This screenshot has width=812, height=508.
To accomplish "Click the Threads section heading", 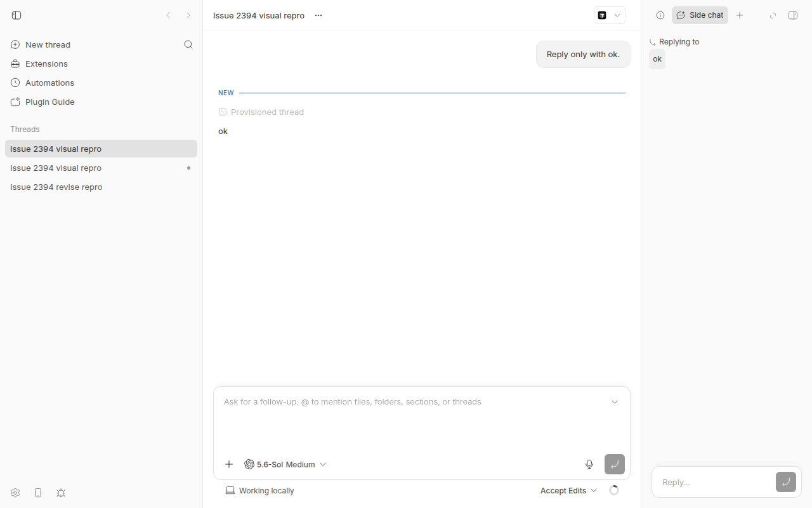I will click(25, 129).
